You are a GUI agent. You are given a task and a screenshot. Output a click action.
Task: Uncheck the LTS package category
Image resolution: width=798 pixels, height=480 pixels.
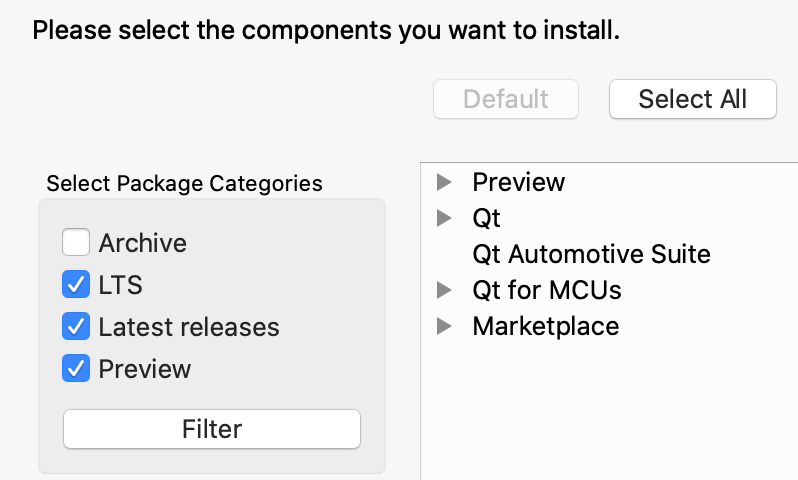[76, 285]
